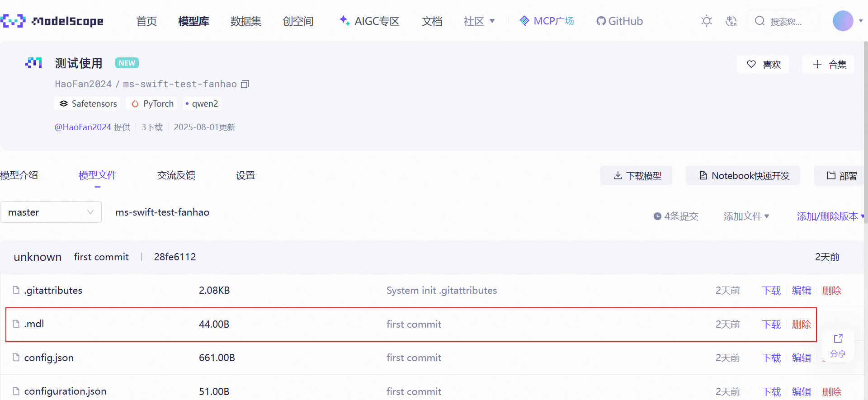Switch to the 模型介绍 tab

click(19, 175)
